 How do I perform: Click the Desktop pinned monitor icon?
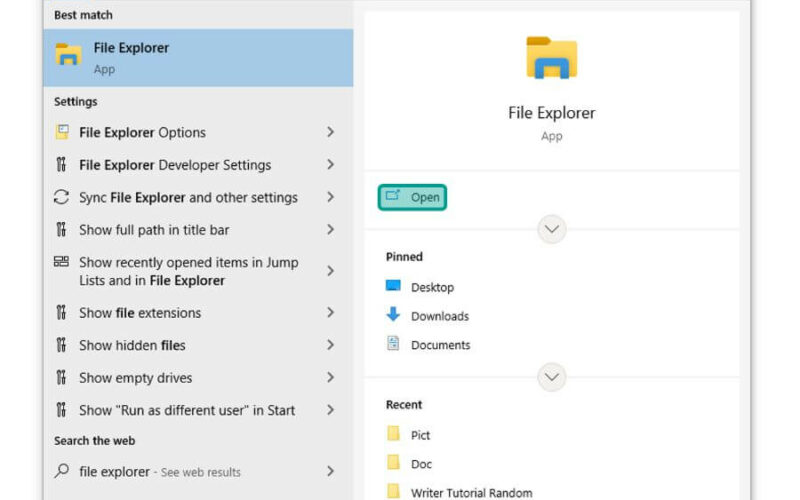[393, 286]
